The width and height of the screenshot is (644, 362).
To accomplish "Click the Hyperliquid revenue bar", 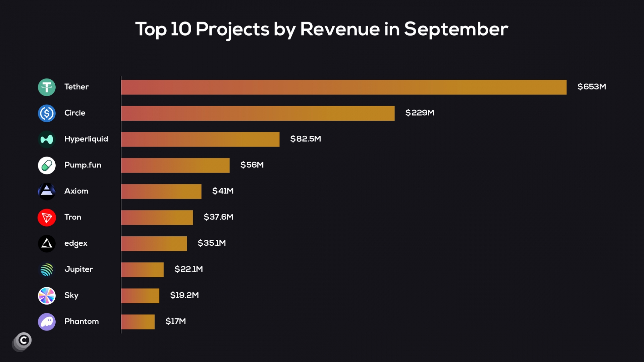I will pyautogui.click(x=200, y=139).
